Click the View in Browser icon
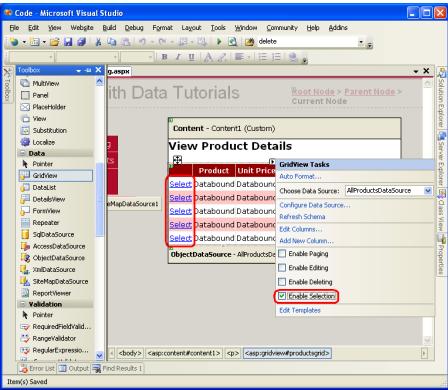 coord(232,42)
